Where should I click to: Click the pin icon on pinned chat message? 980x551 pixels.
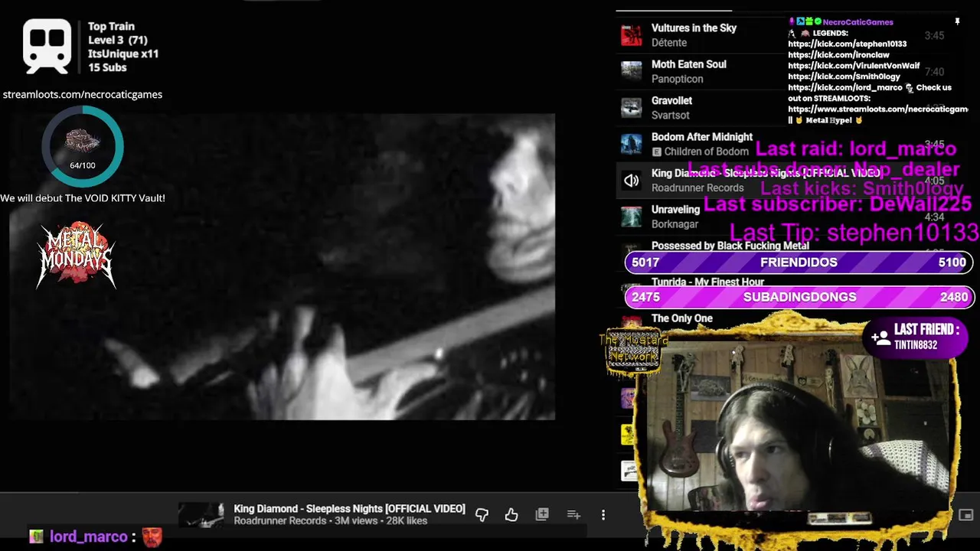[957, 22]
